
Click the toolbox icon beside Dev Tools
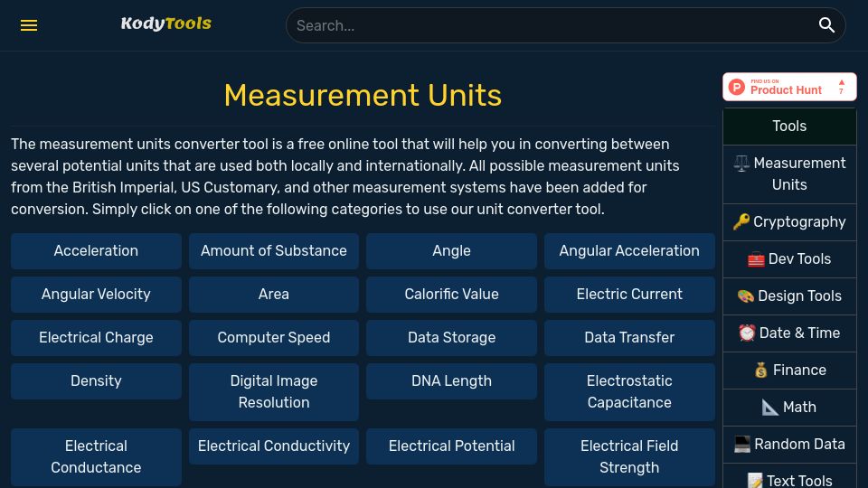click(x=756, y=259)
